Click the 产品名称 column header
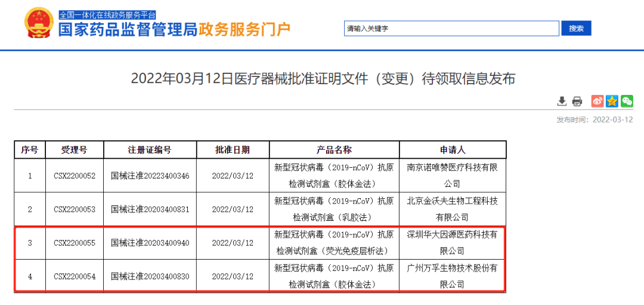The width and height of the screenshot is (644, 305). (x=334, y=150)
